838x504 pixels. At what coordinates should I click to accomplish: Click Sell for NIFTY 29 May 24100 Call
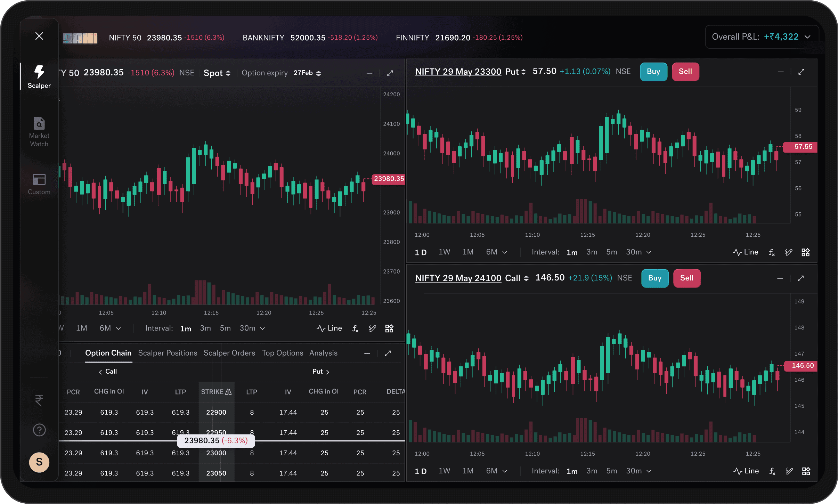687,278
